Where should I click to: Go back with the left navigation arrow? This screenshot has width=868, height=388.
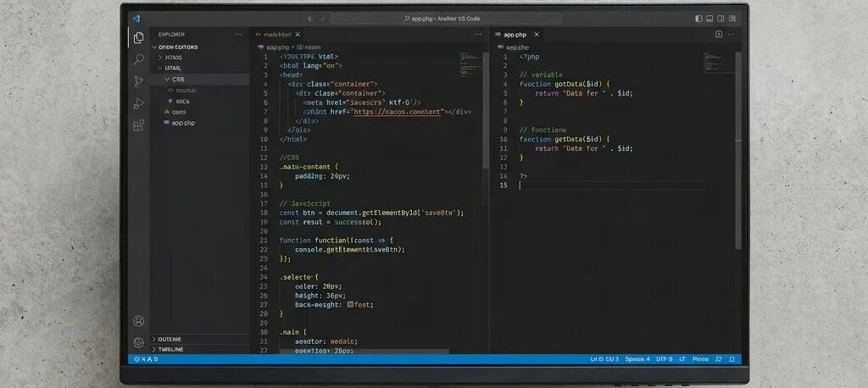310,19
